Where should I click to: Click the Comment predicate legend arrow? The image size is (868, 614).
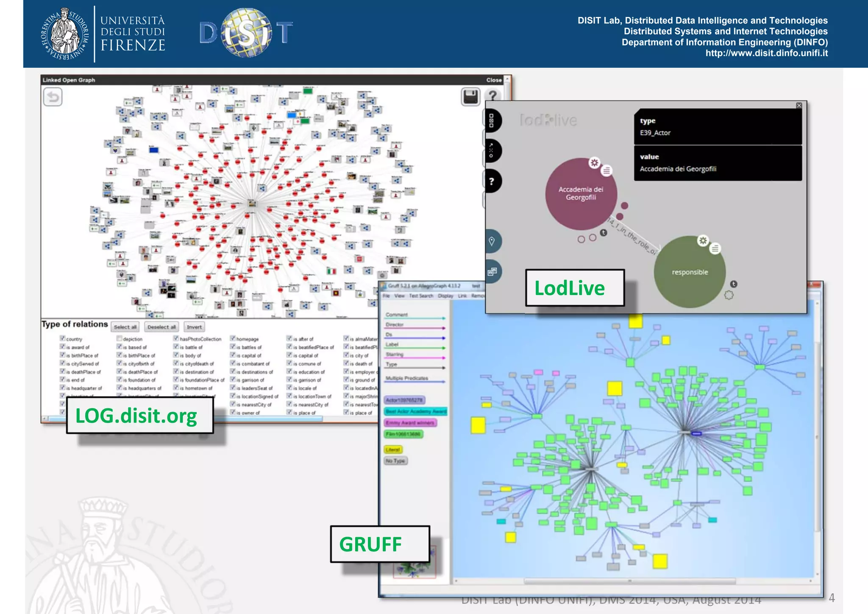click(415, 318)
